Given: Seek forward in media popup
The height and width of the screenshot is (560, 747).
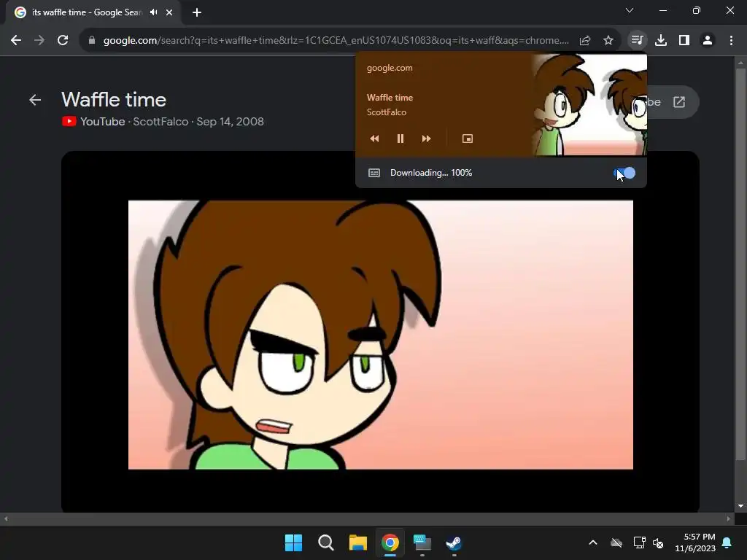Looking at the screenshot, I should click(426, 139).
